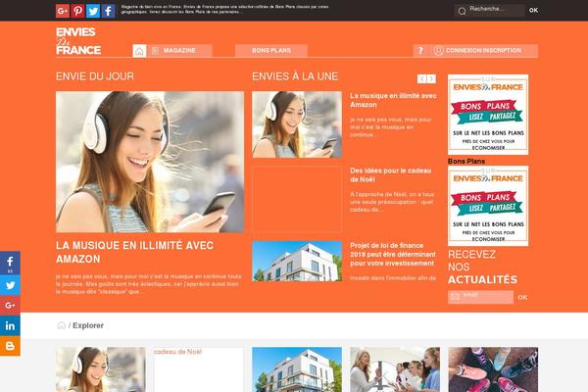The image size is (588, 392).
Task: Open the Pinterest icon in top bar
Action: point(77,11)
